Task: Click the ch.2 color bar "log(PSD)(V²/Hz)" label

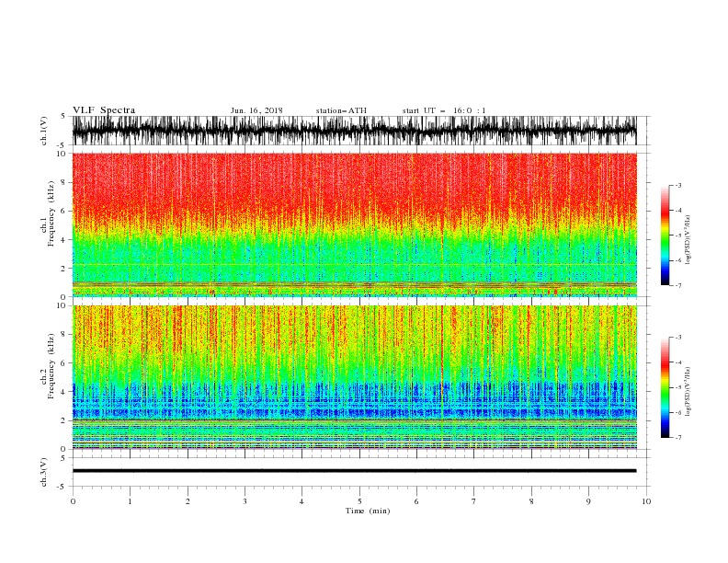Action: coord(688,391)
